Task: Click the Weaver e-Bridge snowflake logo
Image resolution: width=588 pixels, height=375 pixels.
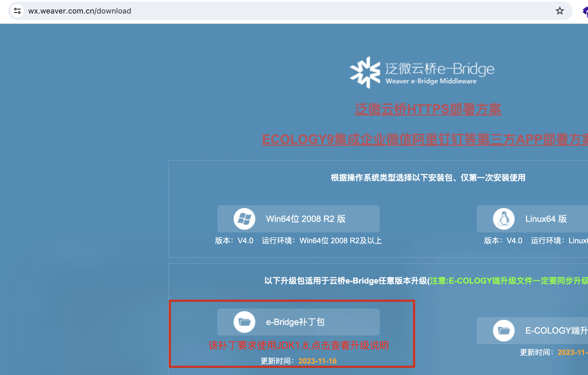Action: (x=365, y=73)
